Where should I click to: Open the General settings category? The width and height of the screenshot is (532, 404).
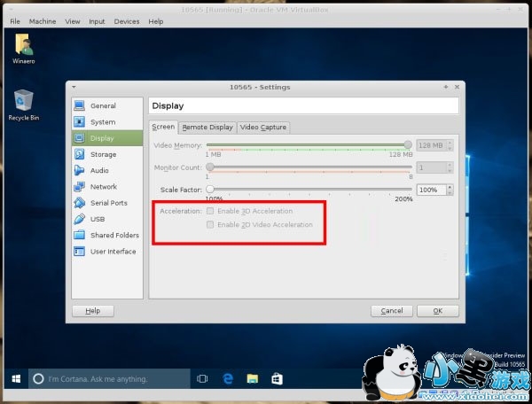tap(102, 105)
